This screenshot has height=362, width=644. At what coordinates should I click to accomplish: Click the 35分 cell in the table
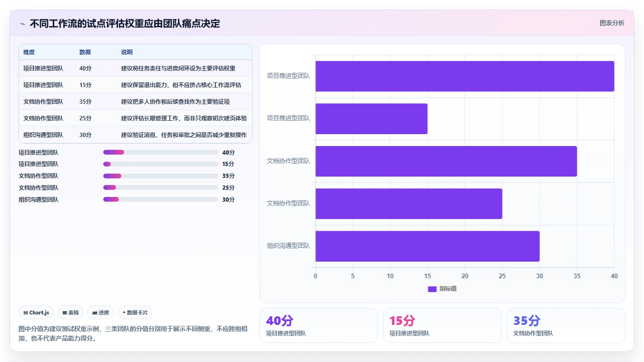click(x=86, y=102)
